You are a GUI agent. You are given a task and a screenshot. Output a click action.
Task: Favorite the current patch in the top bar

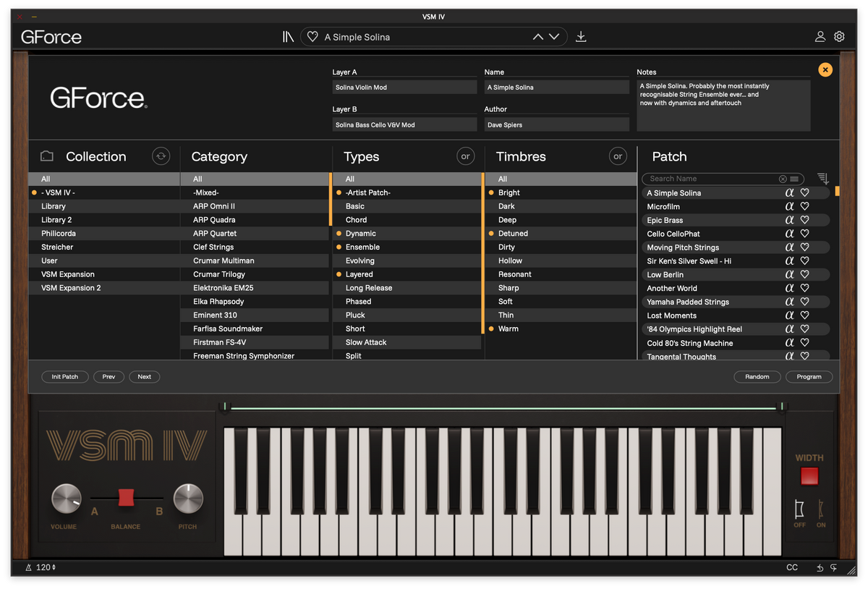click(312, 37)
